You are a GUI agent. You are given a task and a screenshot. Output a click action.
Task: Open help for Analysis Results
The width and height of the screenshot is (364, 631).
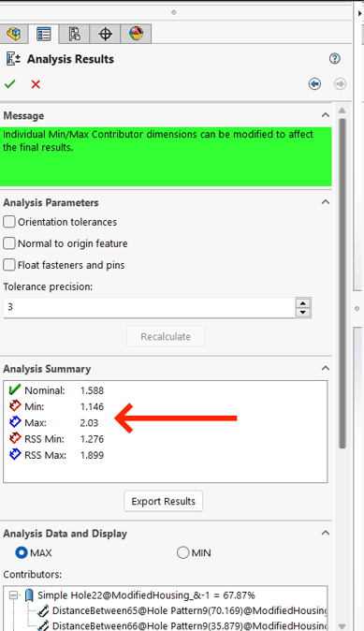[x=335, y=59]
